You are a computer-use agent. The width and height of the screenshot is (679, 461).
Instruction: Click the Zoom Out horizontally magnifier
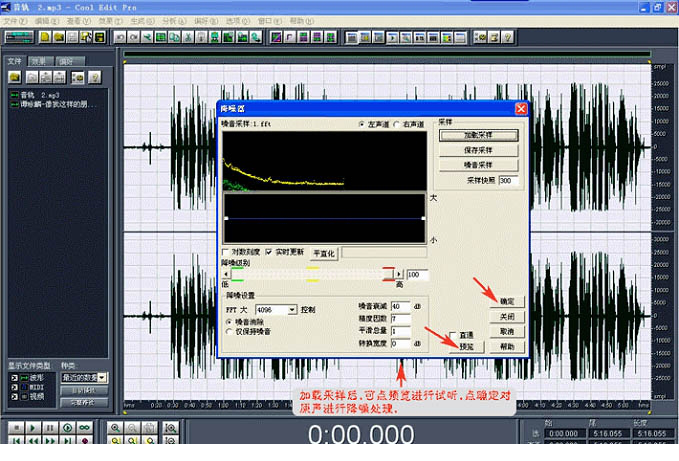(132, 428)
